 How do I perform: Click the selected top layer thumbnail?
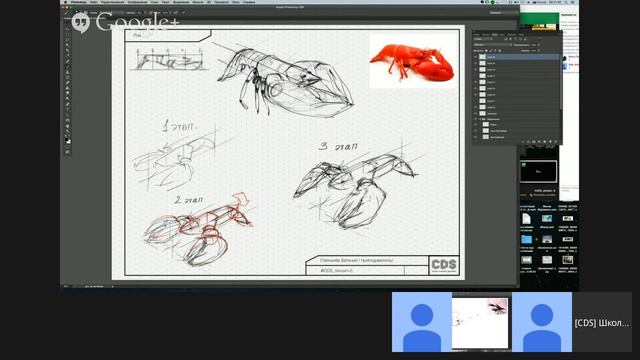pyautogui.click(x=482, y=57)
